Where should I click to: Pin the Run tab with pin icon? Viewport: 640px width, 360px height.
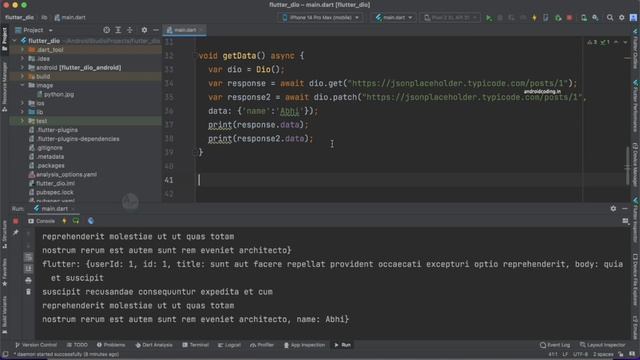tap(16, 233)
